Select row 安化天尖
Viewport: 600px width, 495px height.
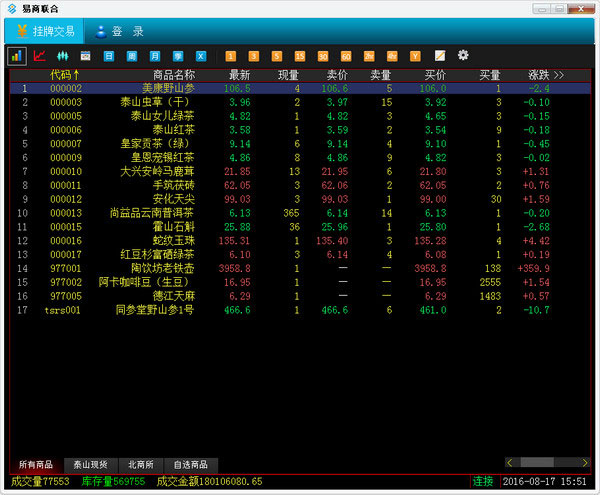click(300, 199)
